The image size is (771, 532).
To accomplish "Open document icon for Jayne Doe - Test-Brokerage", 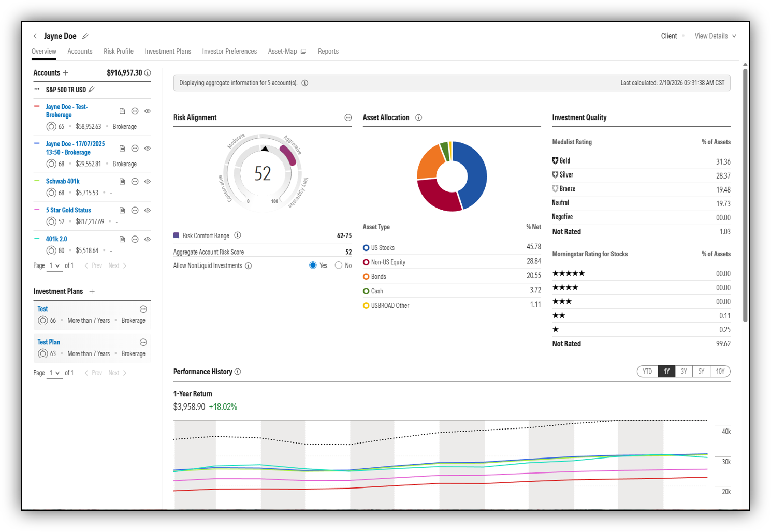I will coord(122,111).
